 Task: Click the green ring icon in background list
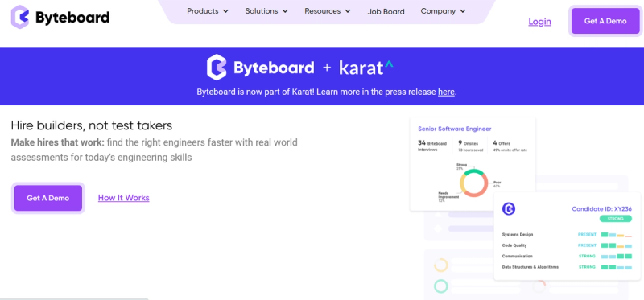(x=440, y=286)
